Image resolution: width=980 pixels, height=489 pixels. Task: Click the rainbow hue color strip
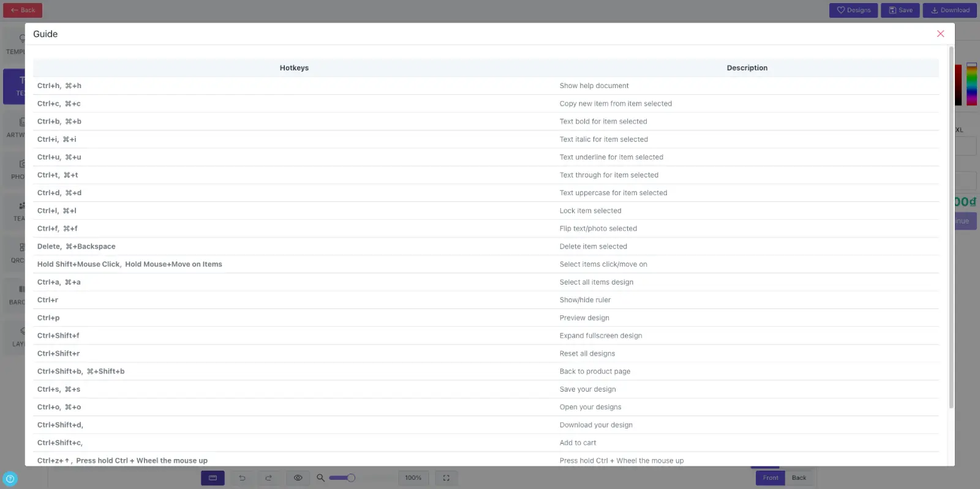pyautogui.click(x=971, y=84)
